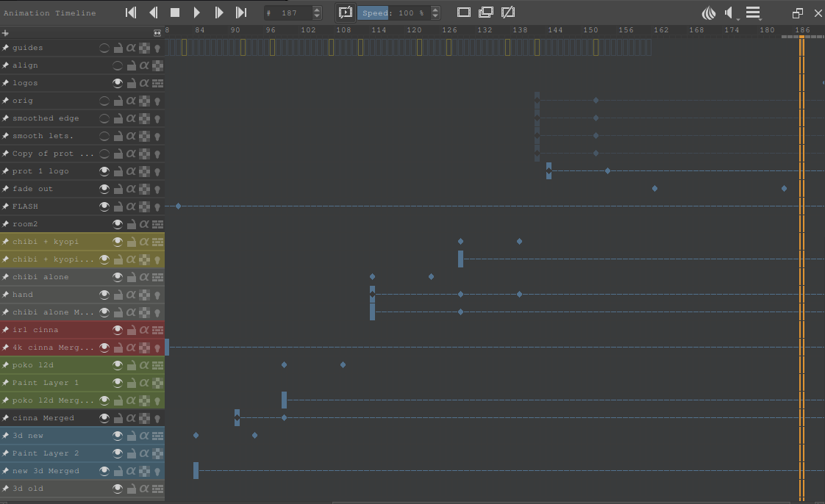The width and height of the screenshot is (825, 504).
Task: Click the duplicate frame icon
Action: [x=485, y=12]
